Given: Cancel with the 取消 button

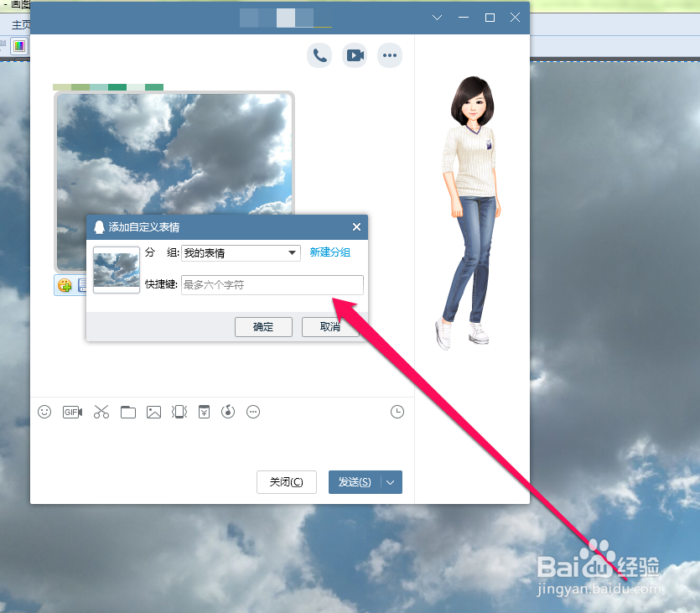Looking at the screenshot, I should pos(330,327).
